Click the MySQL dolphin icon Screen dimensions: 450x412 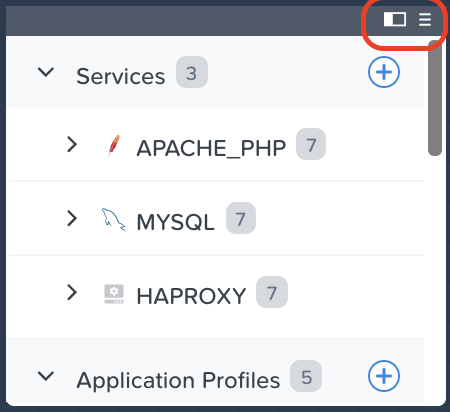[x=113, y=220]
